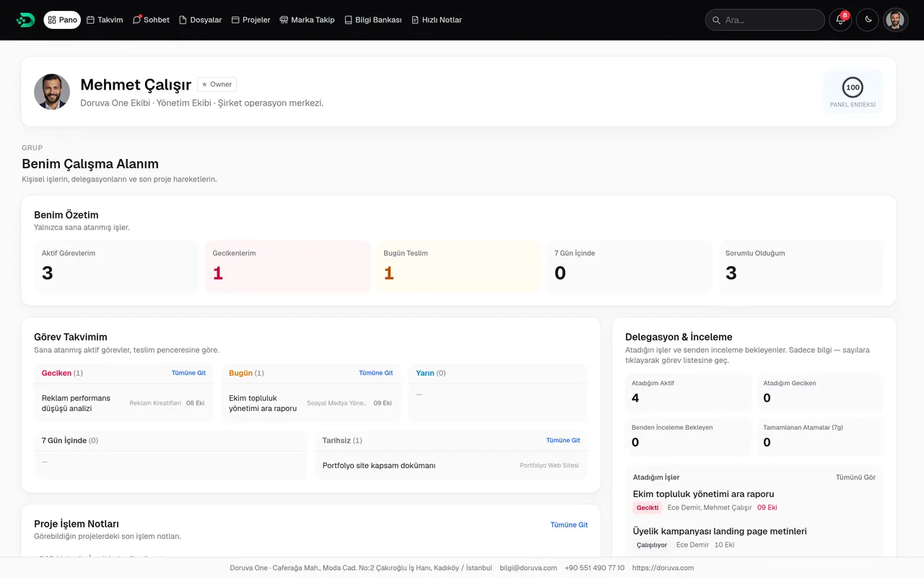Open the 7 Gün İçinde summary card

point(629,267)
